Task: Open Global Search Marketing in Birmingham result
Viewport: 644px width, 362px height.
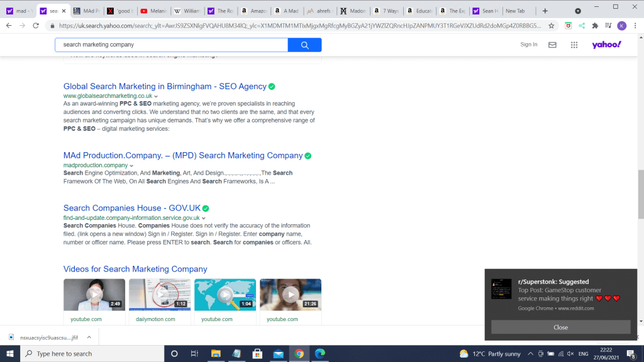Action: tap(165, 86)
